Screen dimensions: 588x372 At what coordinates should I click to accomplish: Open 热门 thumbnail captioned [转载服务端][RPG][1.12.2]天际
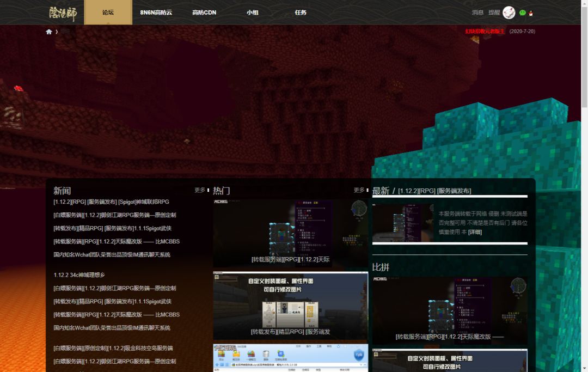click(x=291, y=233)
